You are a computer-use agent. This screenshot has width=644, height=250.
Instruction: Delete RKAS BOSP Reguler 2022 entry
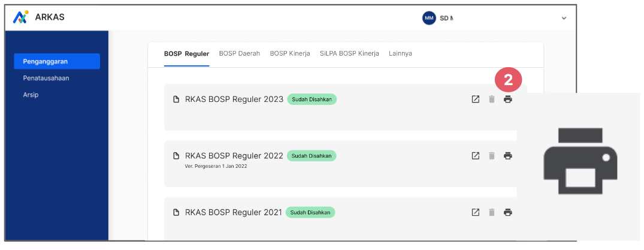tap(492, 156)
